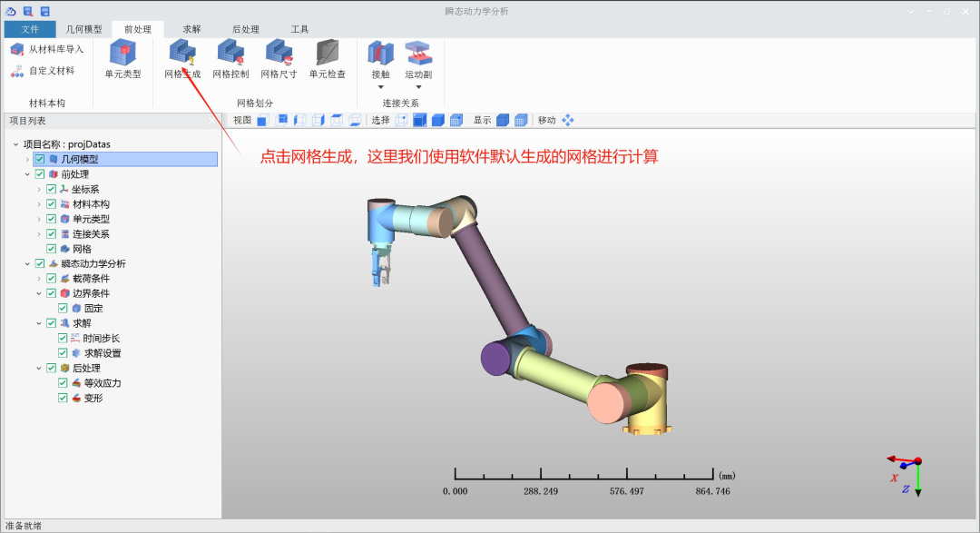Select the first view cube icon after 视图
The image size is (980, 533).
coord(262,120)
